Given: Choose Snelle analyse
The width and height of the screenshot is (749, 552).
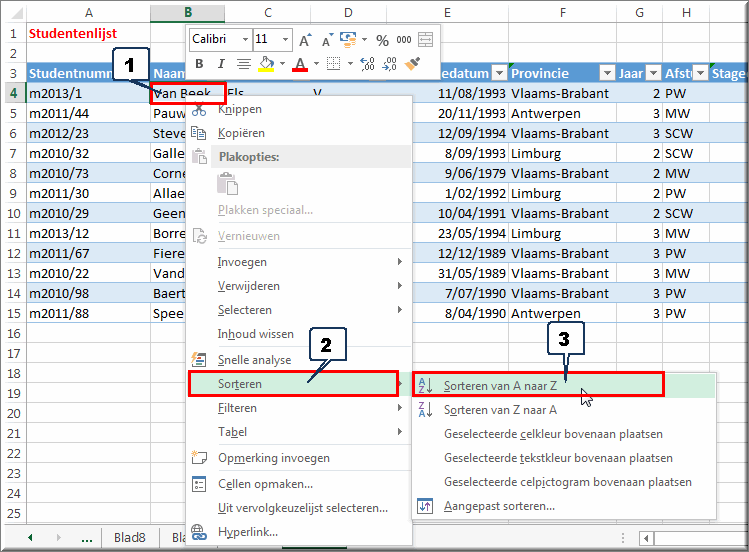Looking at the screenshot, I should [x=300, y=360].
